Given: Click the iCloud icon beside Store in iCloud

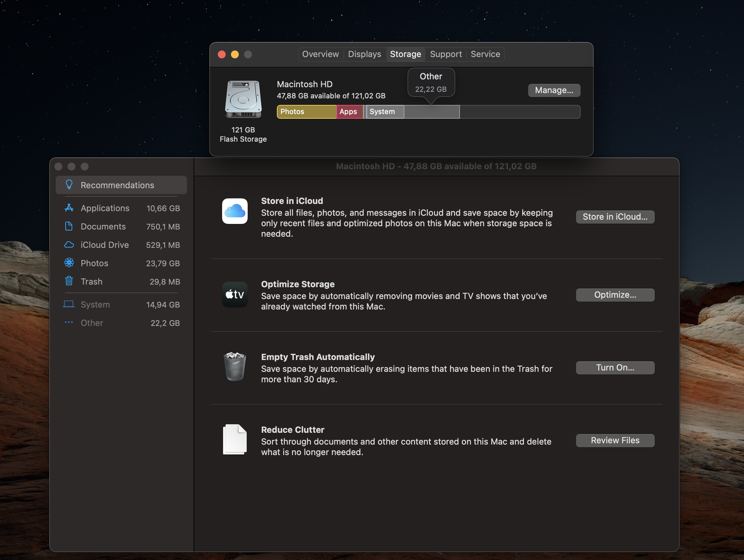Looking at the screenshot, I should (235, 211).
